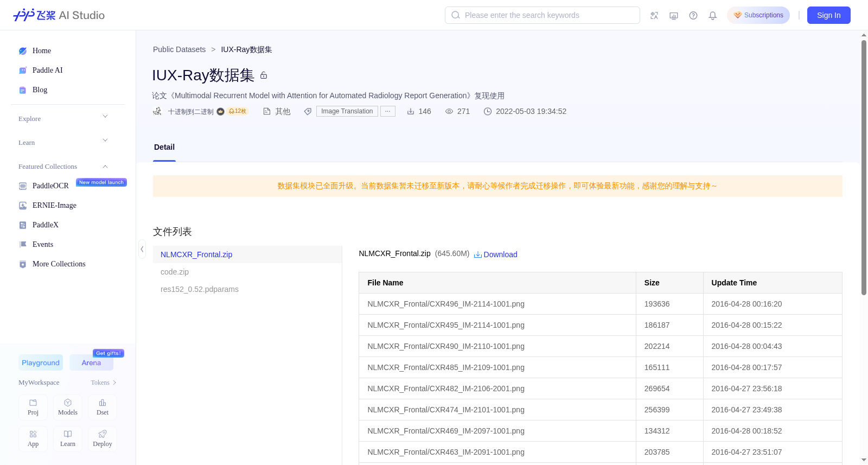Click the ERNIE-Image collection icon

click(x=23, y=206)
